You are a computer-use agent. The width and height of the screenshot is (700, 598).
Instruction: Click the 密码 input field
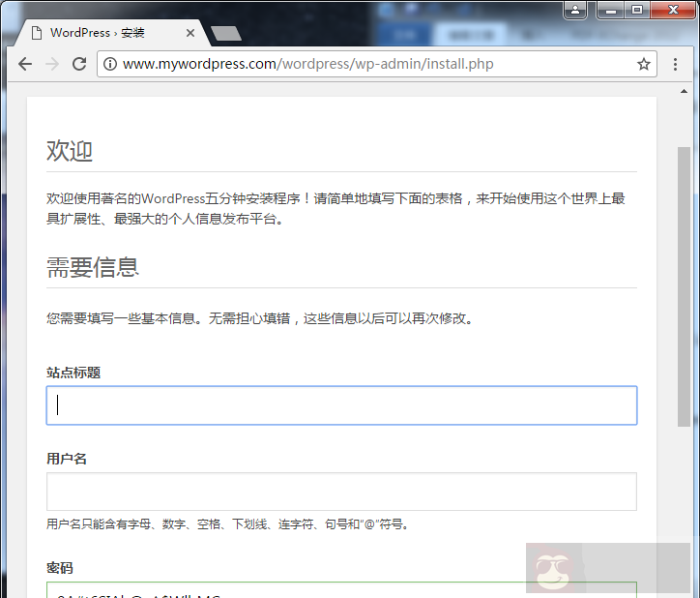click(x=341, y=590)
